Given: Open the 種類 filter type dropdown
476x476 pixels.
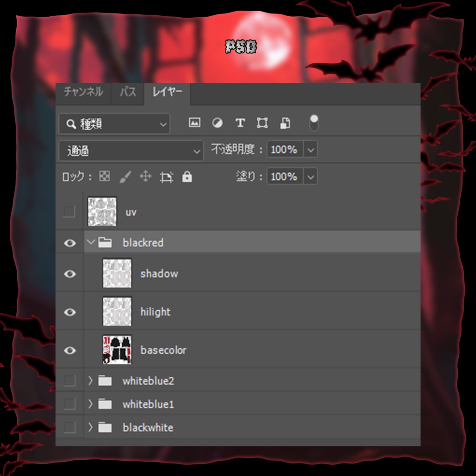Looking at the screenshot, I should (114, 124).
